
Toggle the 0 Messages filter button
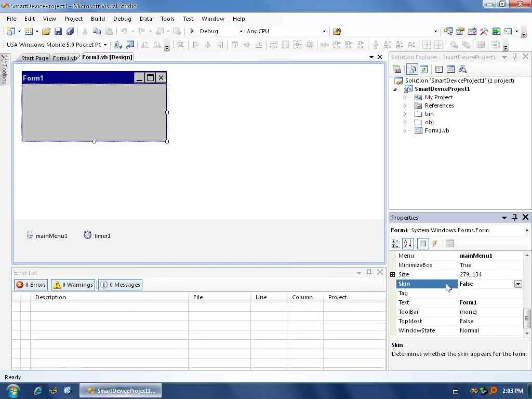(120, 285)
